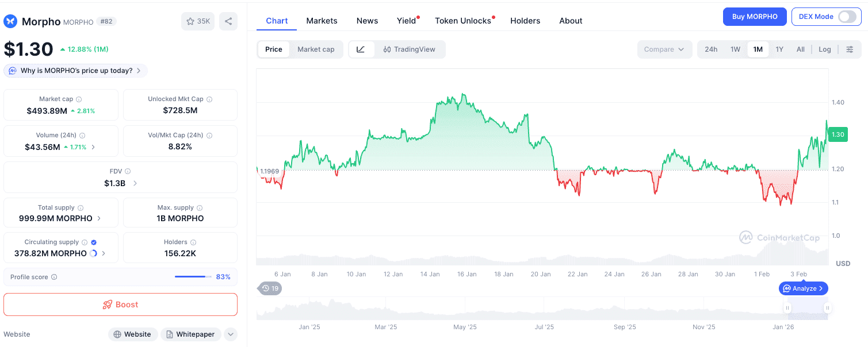
Task: Click the history icon labeled 19
Action: (270, 288)
